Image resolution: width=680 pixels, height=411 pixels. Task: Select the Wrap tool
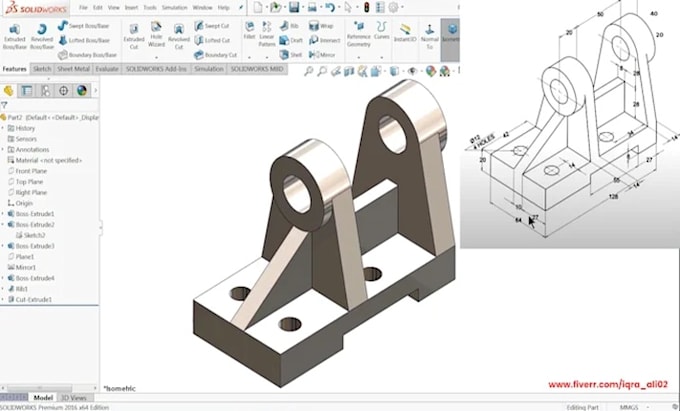click(320, 26)
